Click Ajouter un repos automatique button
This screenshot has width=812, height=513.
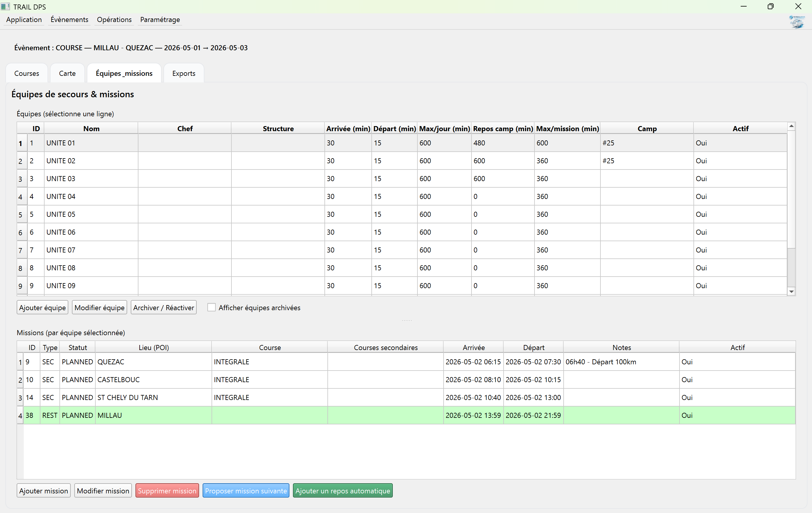click(x=343, y=491)
